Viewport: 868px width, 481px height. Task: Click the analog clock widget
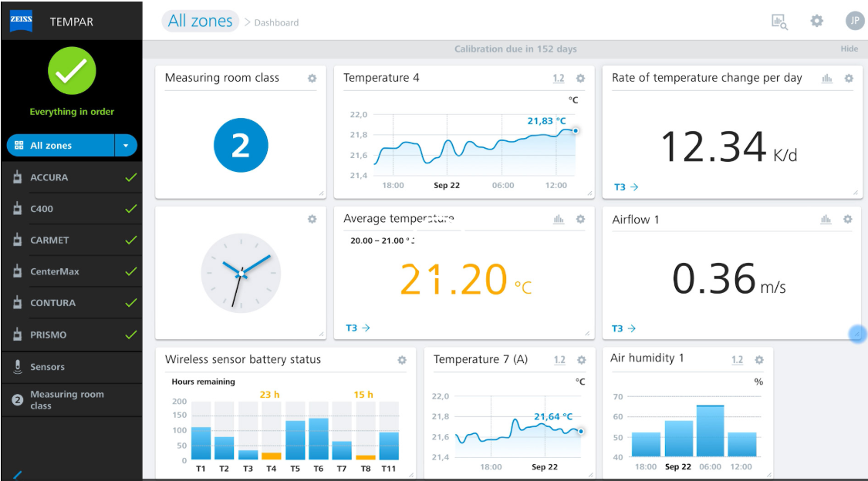point(241,273)
